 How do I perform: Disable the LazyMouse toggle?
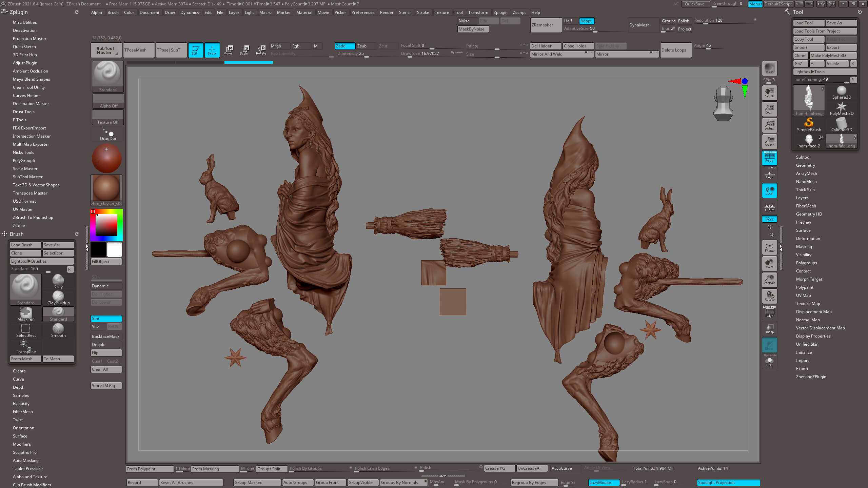pos(604,482)
